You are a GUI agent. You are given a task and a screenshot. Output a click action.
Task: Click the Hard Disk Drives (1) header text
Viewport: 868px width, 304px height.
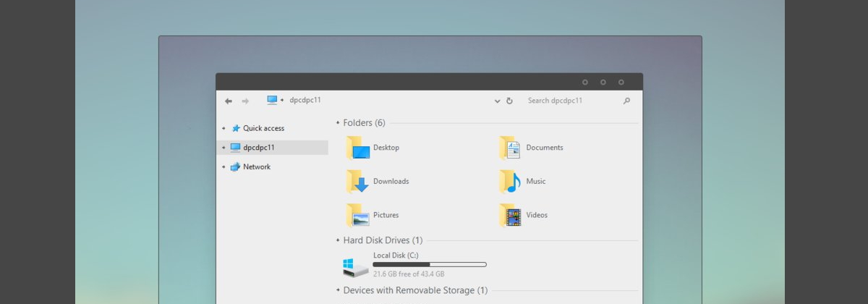click(x=383, y=240)
